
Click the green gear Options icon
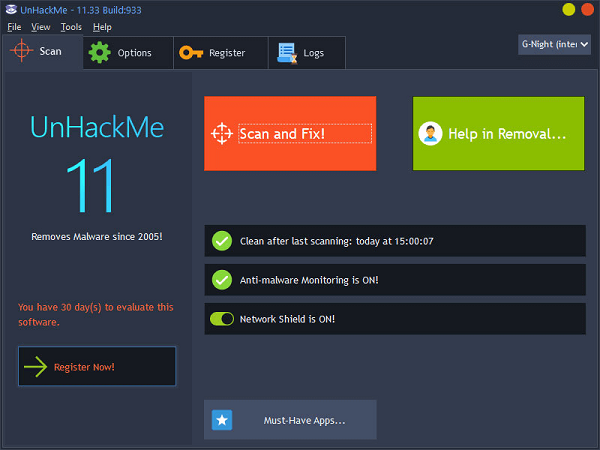[x=99, y=52]
